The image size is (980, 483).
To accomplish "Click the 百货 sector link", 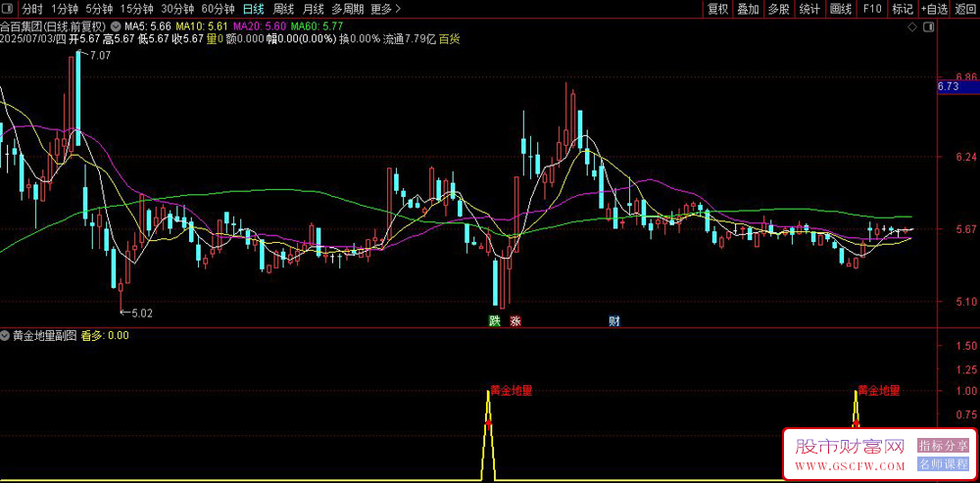I will click(x=449, y=39).
